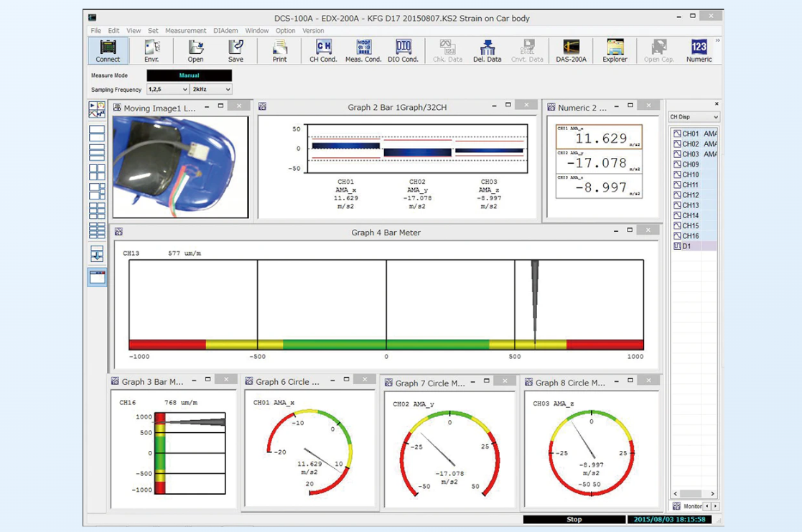Toggle the eight-pane grid layout

[x=97, y=230]
